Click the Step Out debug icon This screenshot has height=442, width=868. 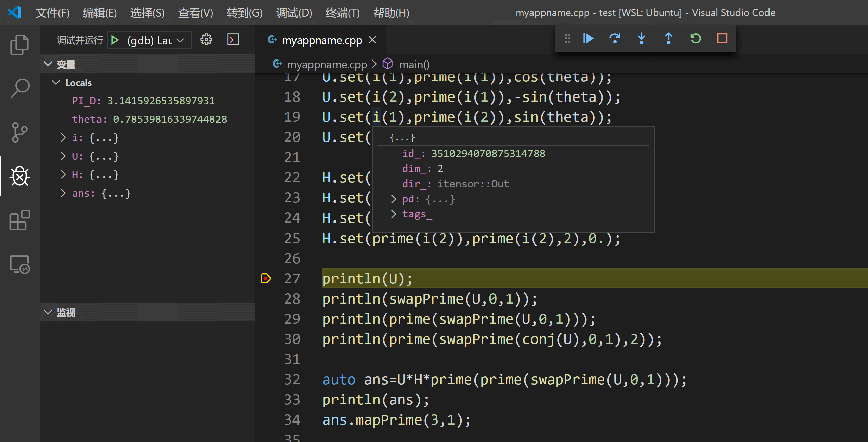[669, 39]
